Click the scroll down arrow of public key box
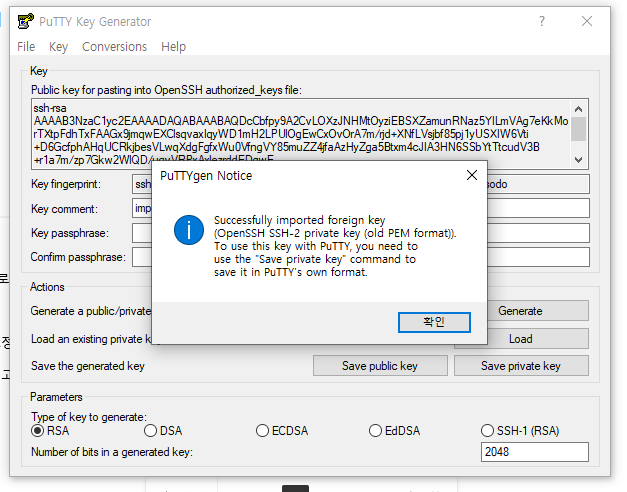Image resolution: width=627 pixels, height=492 pixels. [578, 160]
